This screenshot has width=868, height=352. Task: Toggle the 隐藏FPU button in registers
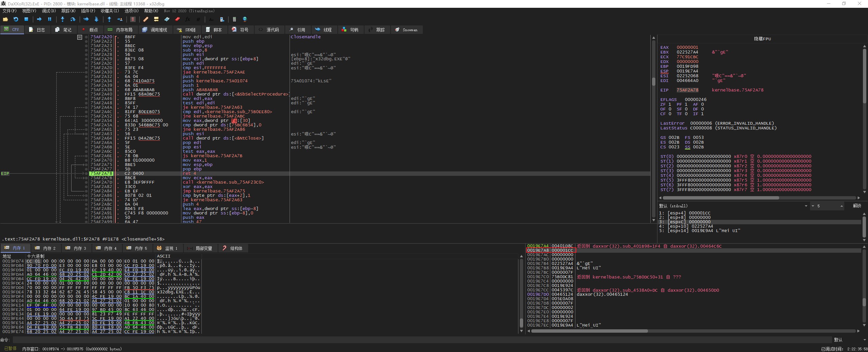(x=762, y=39)
